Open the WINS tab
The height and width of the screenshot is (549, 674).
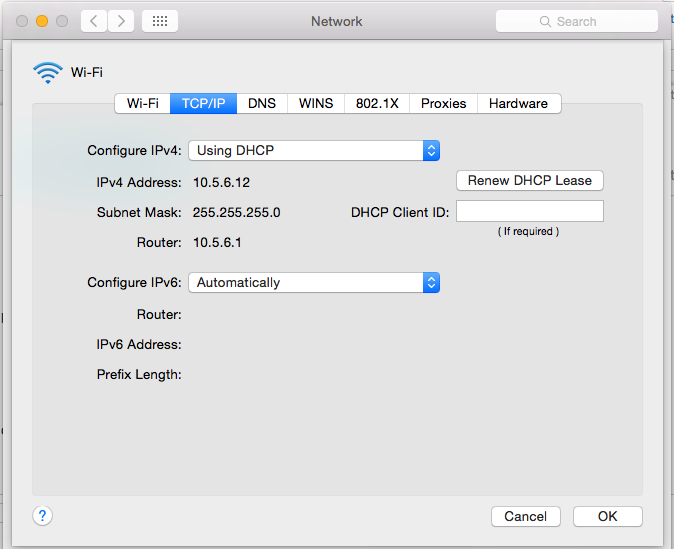[316, 103]
